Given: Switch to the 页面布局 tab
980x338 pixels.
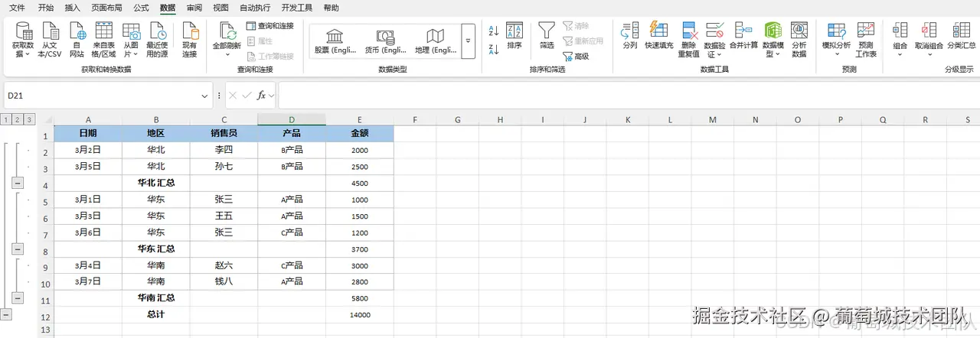Looking at the screenshot, I should [106, 8].
